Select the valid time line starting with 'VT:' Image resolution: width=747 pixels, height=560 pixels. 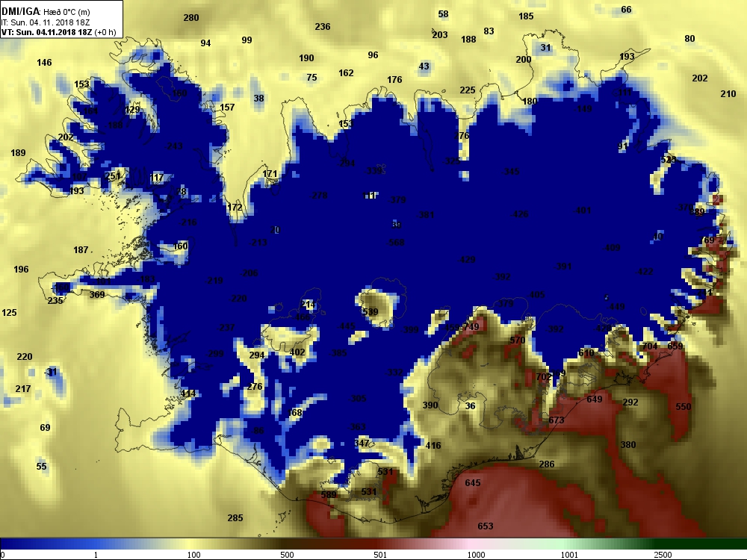(58, 32)
